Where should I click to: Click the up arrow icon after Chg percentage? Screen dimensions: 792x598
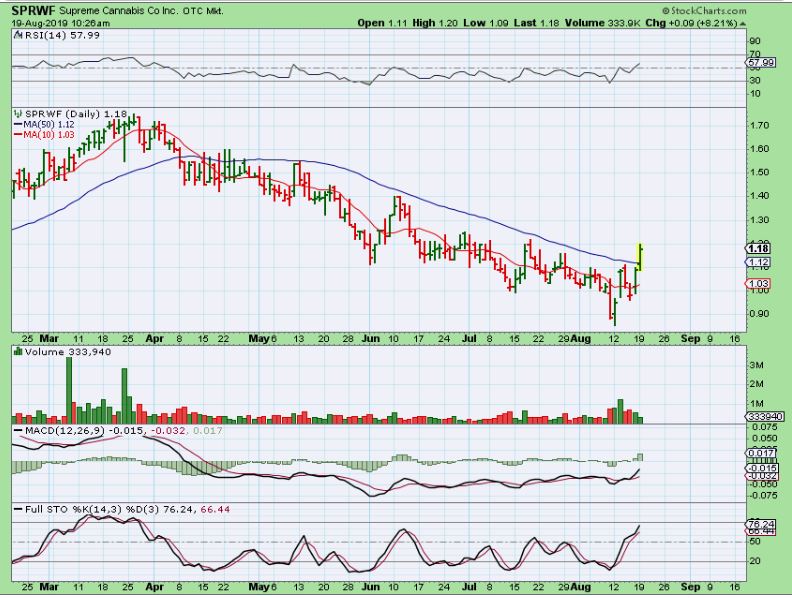742,24
